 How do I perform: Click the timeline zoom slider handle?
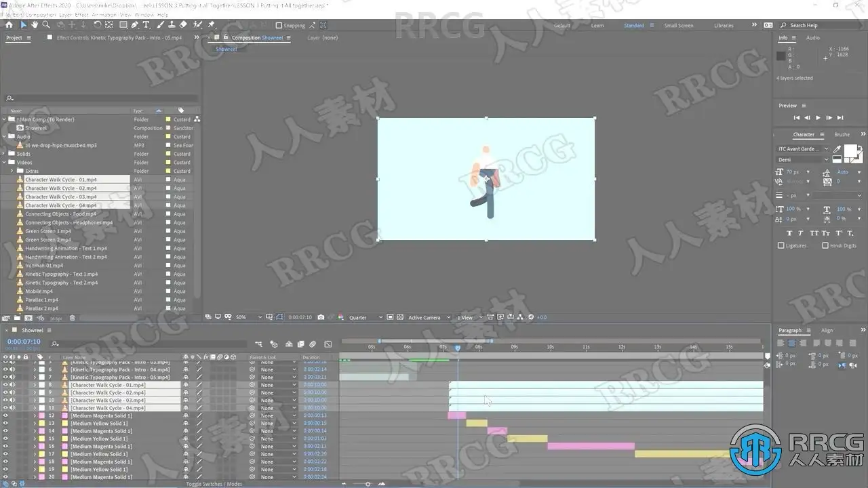coord(368,484)
